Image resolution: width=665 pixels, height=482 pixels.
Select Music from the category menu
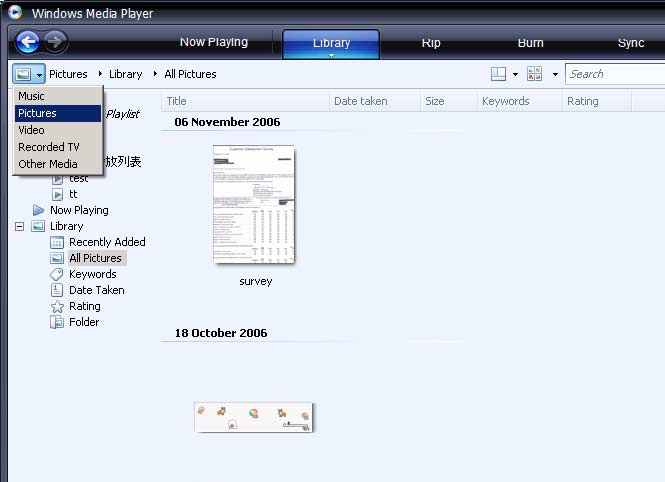pyautogui.click(x=58, y=96)
